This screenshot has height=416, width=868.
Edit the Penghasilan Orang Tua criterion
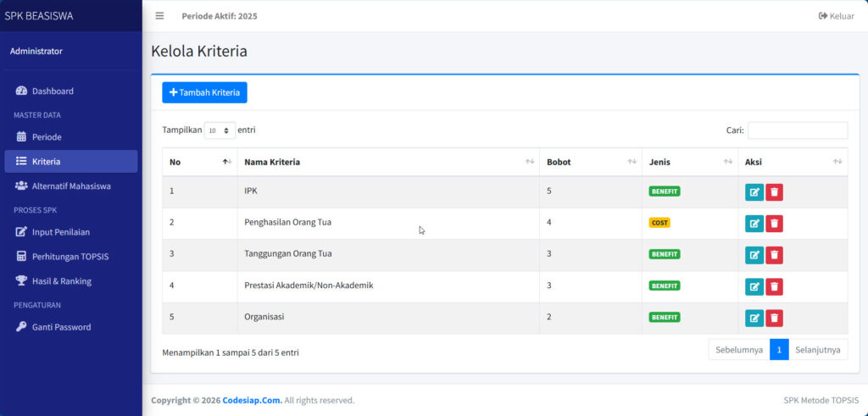tap(754, 224)
